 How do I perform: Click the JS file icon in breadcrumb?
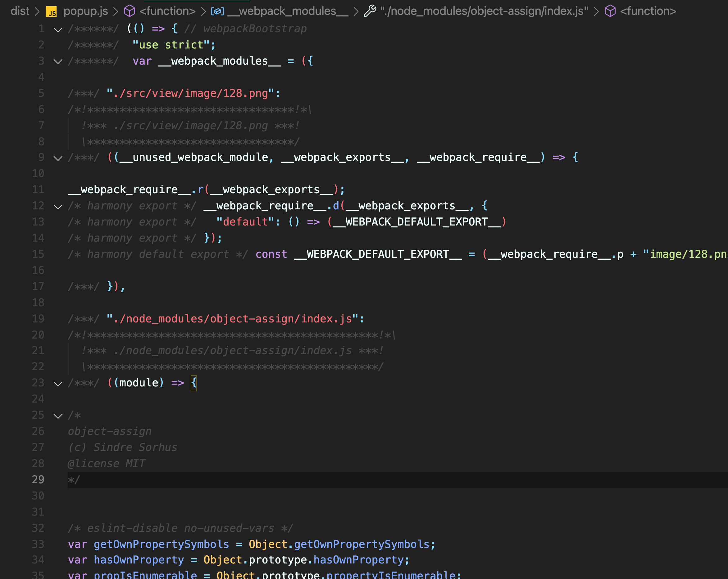tap(51, 12)
